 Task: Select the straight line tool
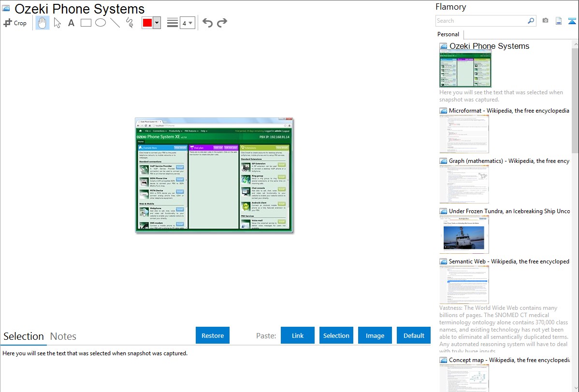pos(115,23)
